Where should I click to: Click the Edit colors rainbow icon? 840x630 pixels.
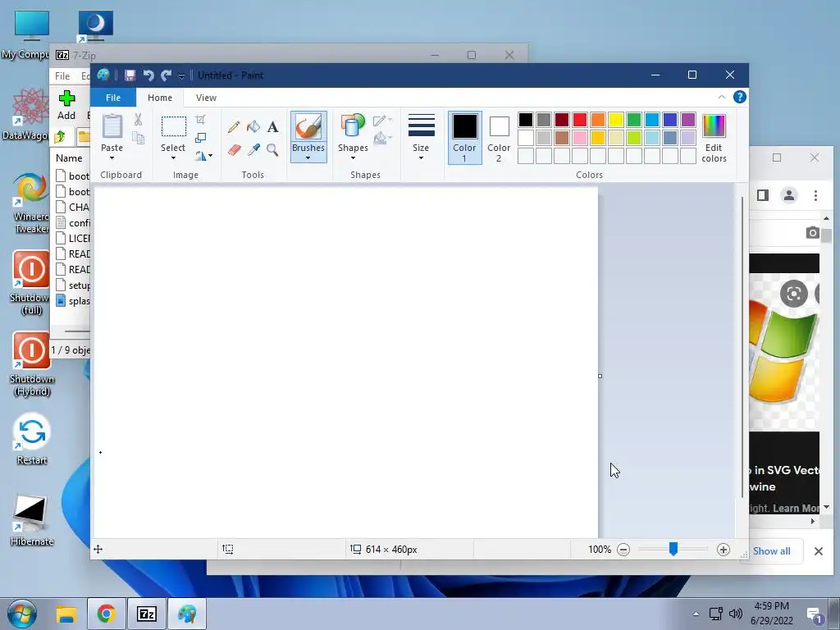point(714,126)
